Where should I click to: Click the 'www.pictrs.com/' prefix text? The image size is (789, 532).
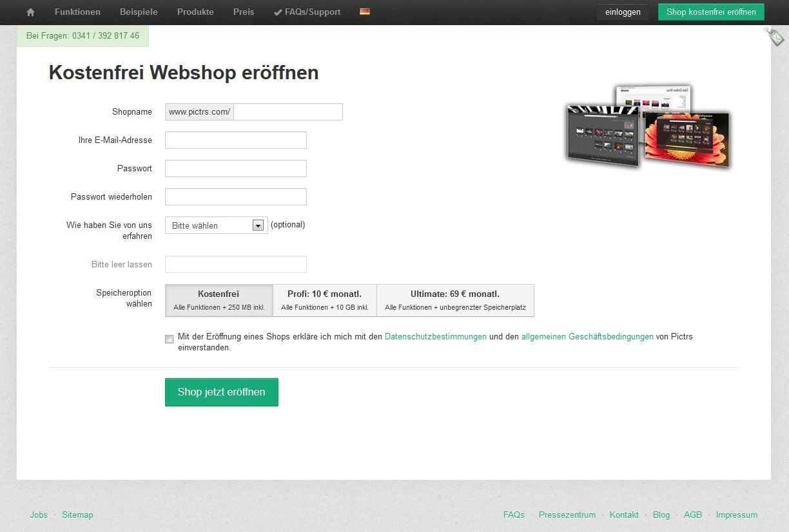click(x=199, y=112)
